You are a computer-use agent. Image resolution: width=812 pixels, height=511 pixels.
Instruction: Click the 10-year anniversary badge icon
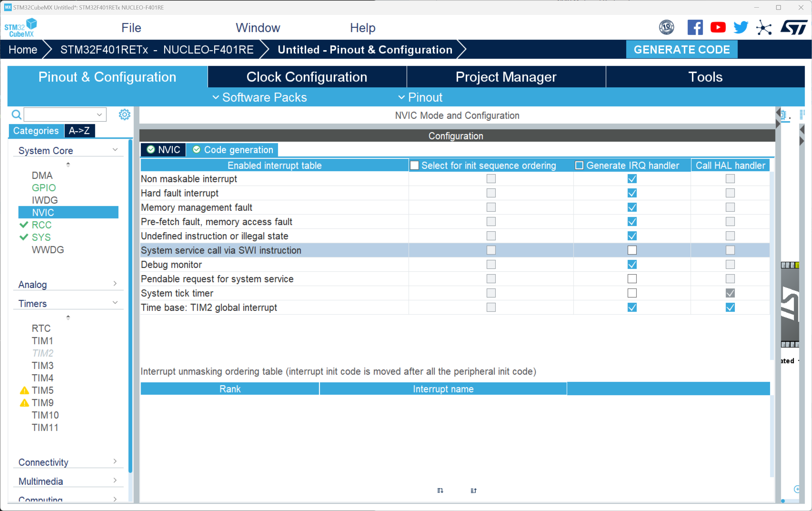pos(666,27)
